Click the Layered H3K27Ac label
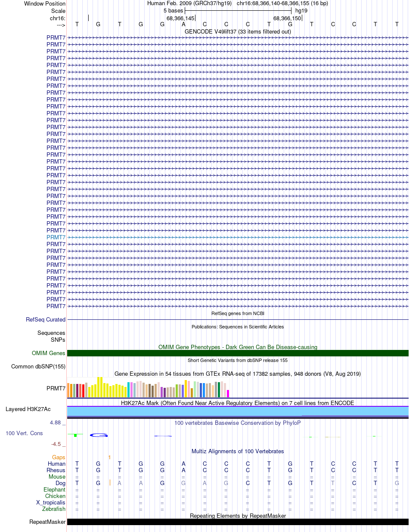409x532 pixels. 28,409
